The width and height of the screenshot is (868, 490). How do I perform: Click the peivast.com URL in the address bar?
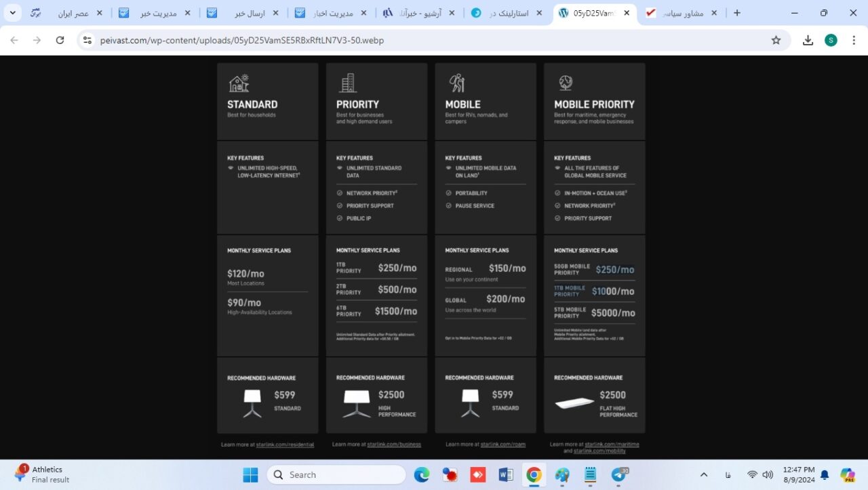(242, 41)
